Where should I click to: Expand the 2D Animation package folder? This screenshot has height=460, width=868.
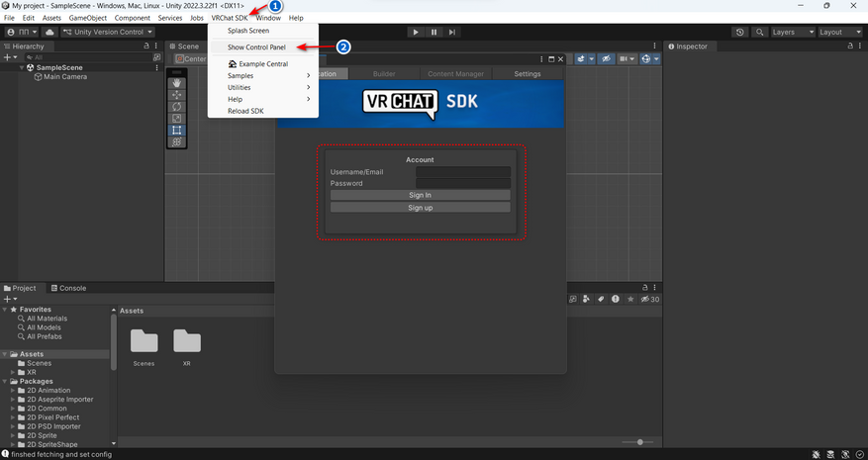pos(14,391)
